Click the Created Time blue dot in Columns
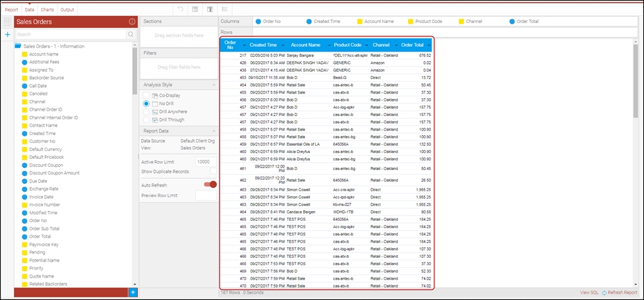The image size is (644, 300). tap(309, 21)
